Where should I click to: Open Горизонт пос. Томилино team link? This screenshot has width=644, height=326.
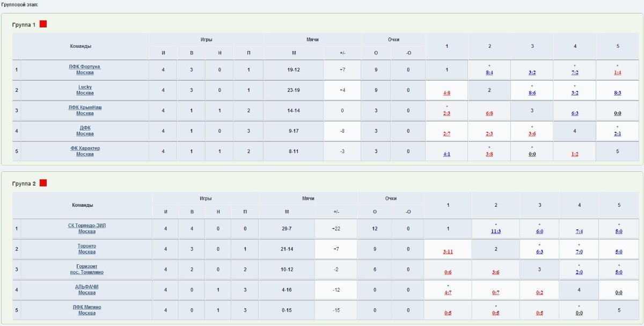coord(87,270)
